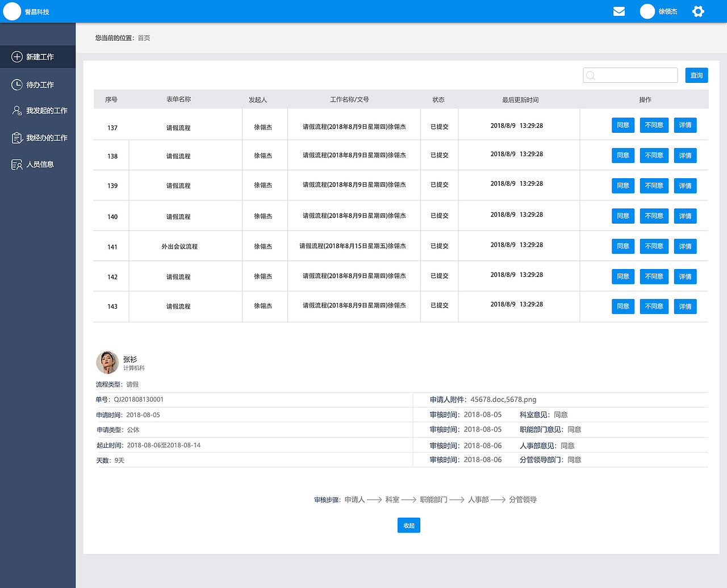Screen dimensions: 727x588
Task: Collapse details with the 收起 button
Action: [x=409, y=526]
